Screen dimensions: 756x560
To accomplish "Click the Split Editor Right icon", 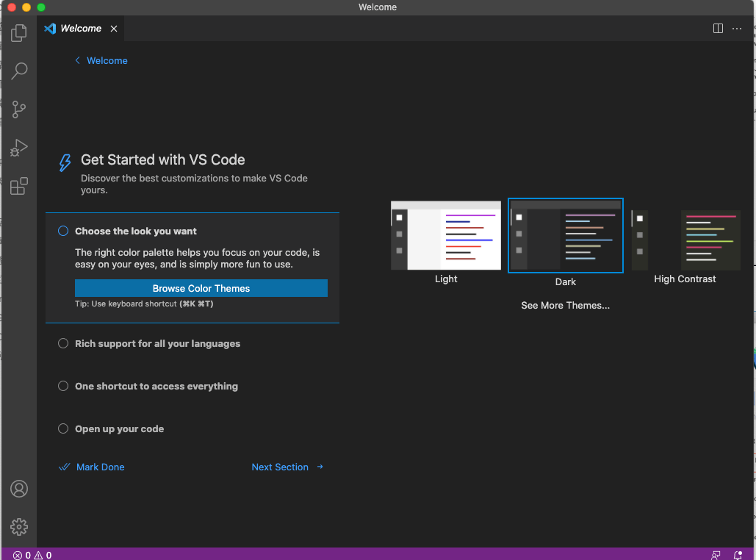I will 718,29.
